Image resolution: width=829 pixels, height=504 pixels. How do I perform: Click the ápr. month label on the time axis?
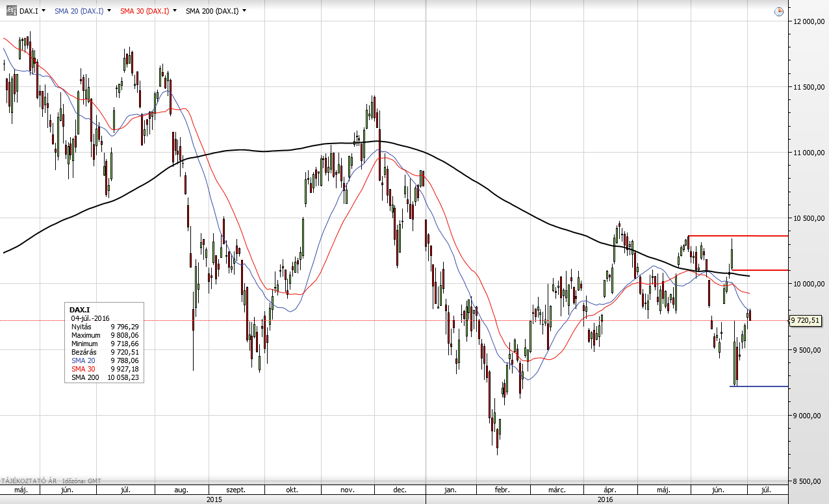[609, 490]
